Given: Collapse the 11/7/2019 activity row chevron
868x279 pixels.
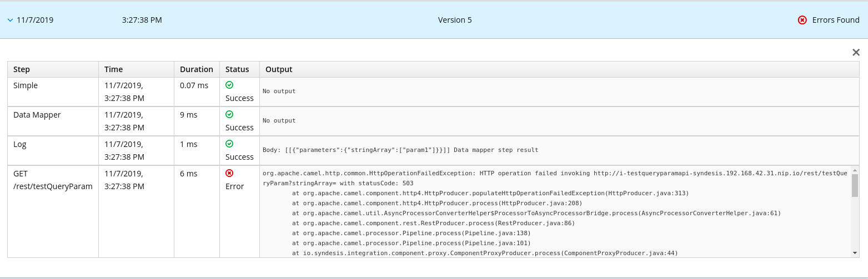Looking at the screenshot, I should [x=10, y=20].
